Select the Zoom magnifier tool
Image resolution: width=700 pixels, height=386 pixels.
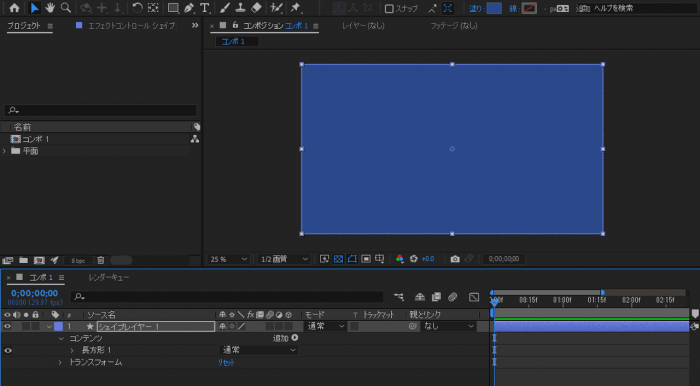[66, 8]
